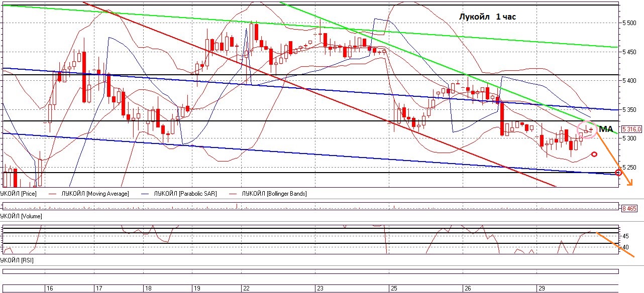644x293 pixels.
Task: Click the 5 250 price axis label
Action: (x=630, y=167)
